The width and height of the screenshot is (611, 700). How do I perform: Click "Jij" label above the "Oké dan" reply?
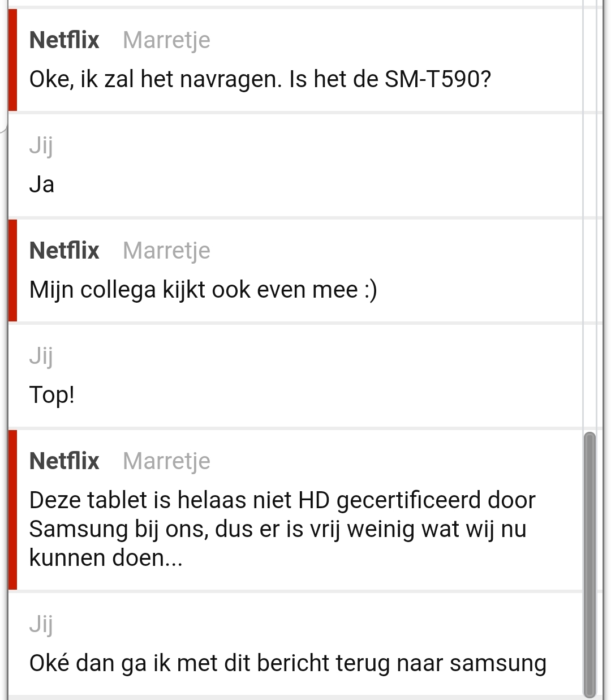click(41, 624)
